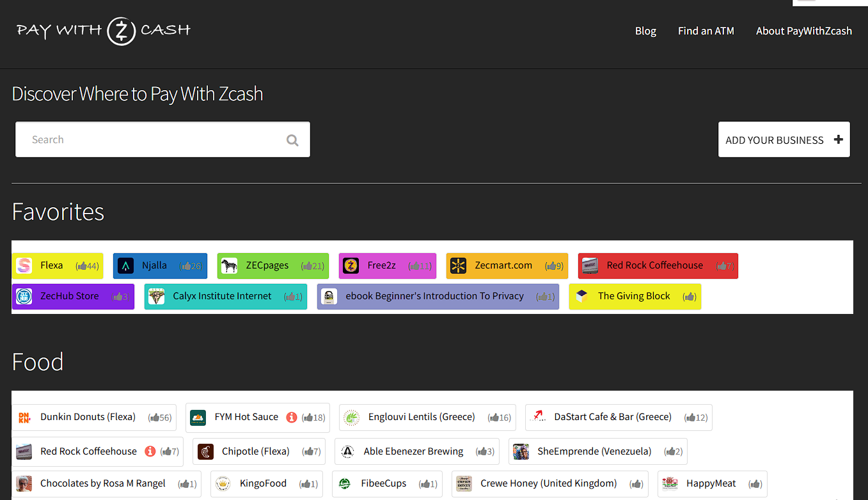Like Englouvi Lentils via thumbs-up 16
This screenshot has height=500, width=868.
pos(500,418)
